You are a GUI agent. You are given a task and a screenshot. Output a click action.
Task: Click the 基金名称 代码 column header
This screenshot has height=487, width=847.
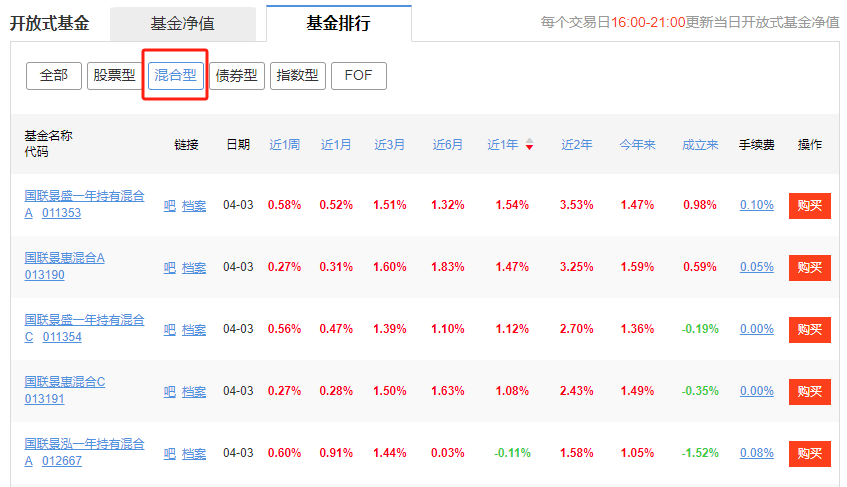click(x=48, y=144)
